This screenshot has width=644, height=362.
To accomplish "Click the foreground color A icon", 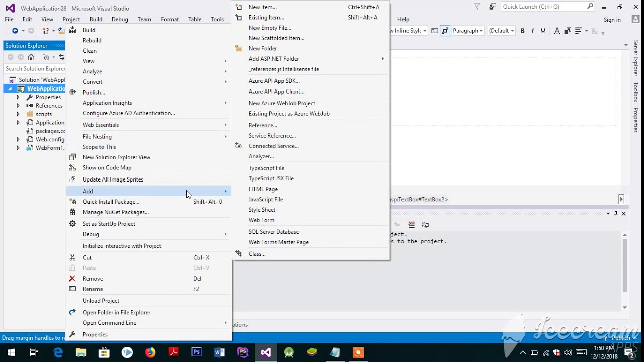I will (x=557, y=31).
